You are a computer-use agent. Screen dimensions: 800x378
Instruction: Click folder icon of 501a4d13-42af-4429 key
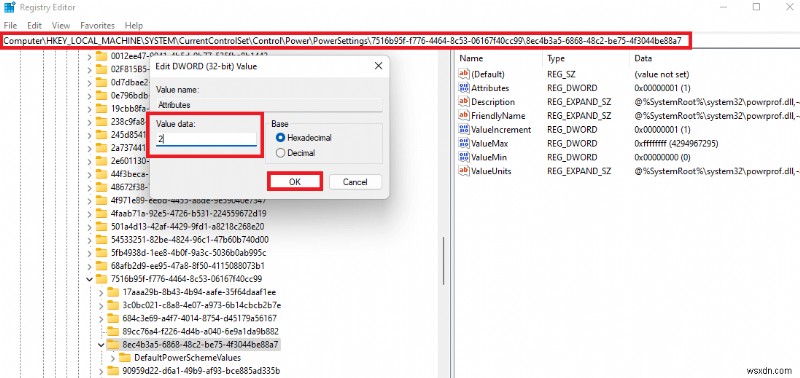[x=101, y=226]
